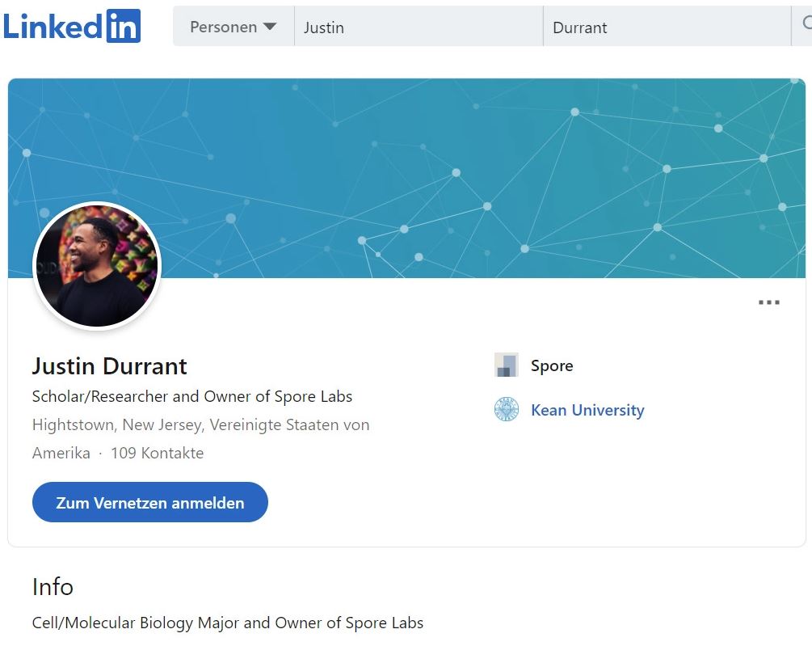
Task: Click Zum Vernetzen anmelden button
Action: (150, 502)
